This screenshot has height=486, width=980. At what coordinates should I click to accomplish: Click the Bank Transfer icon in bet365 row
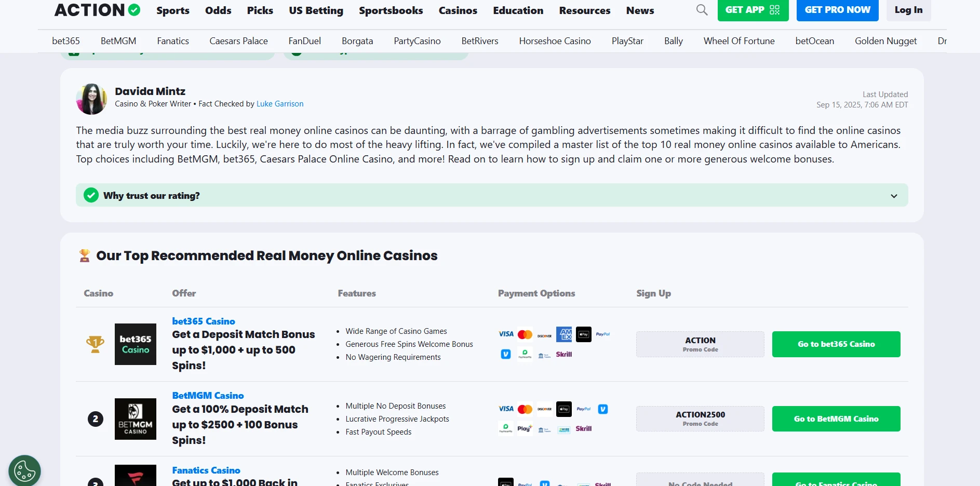pyautogui.click(x=544, y=355)
